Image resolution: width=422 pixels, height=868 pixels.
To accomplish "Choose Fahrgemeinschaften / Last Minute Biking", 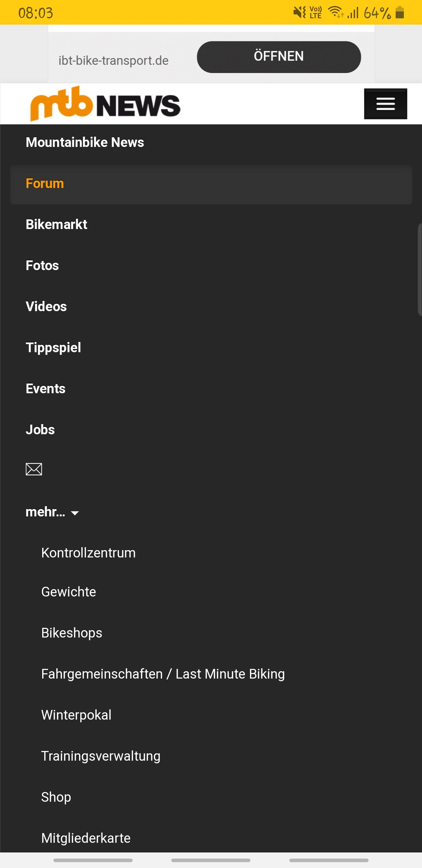I will pyautogui.click(x=163, y=674).
